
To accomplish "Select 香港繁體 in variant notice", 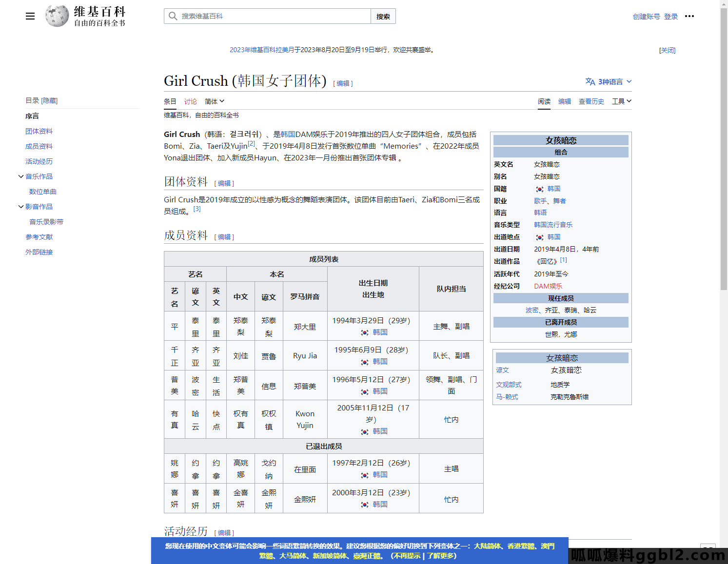I will [521, 546].
